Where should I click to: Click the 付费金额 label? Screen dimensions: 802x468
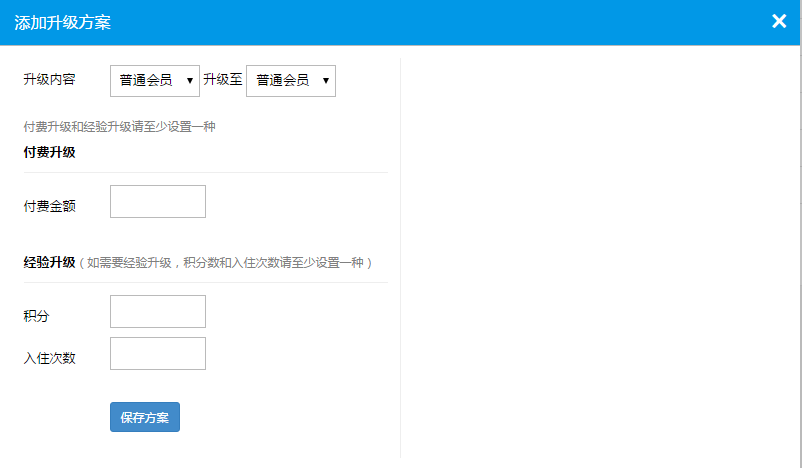[49, 206]
